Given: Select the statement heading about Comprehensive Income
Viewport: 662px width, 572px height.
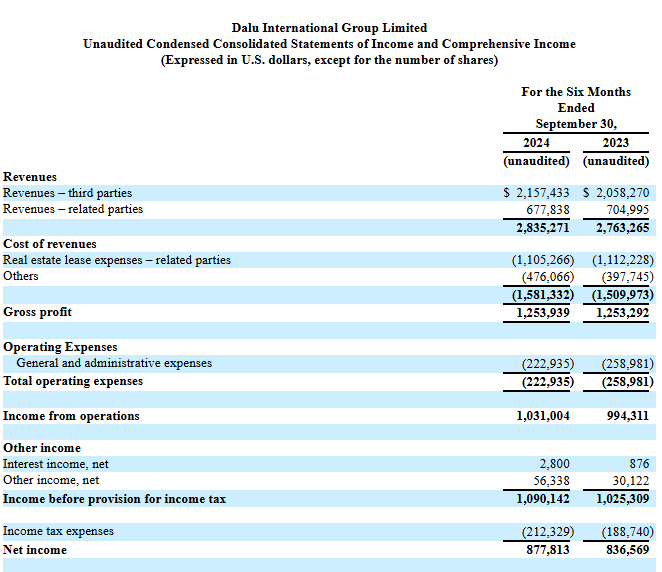Looking at the screenshot, I should [329, 44].
